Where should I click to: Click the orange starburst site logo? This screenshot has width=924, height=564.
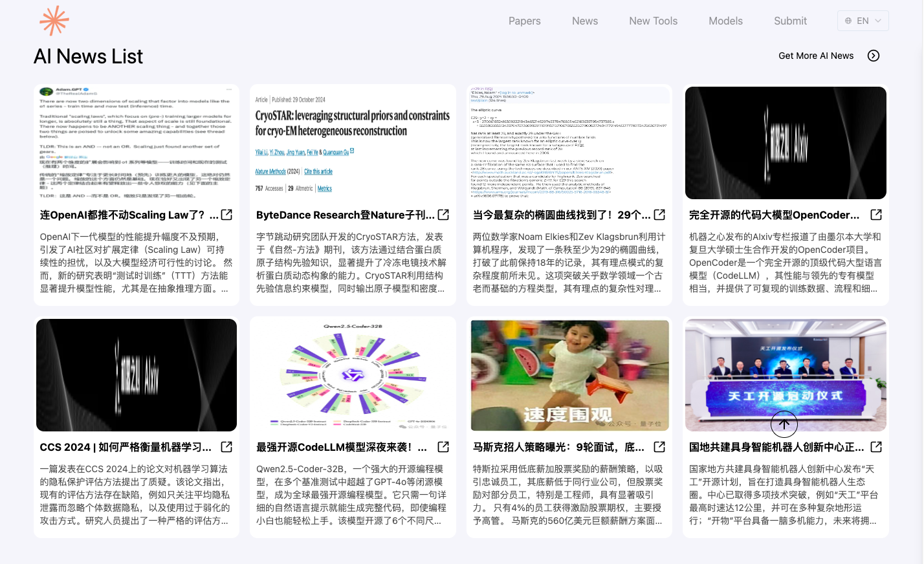tap(54, 21)
